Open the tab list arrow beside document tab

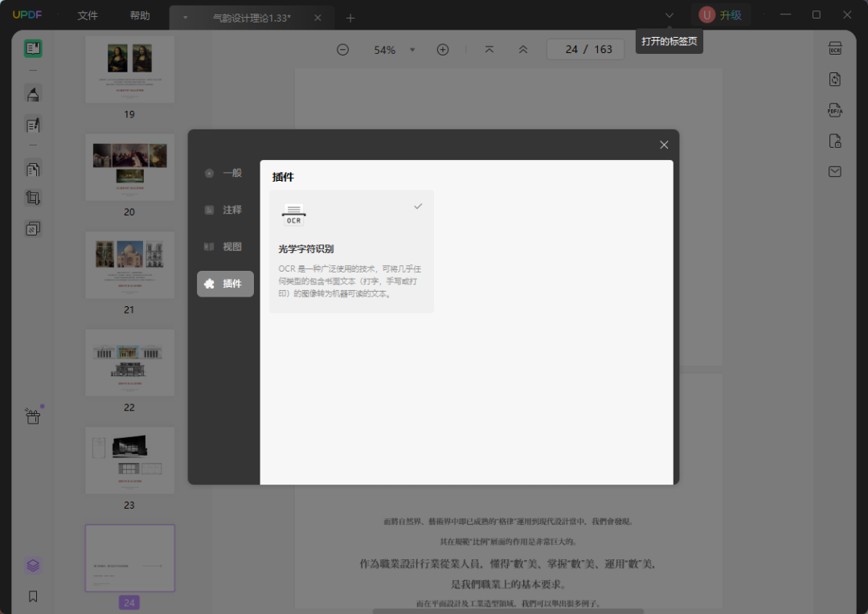tap(186, 18)
